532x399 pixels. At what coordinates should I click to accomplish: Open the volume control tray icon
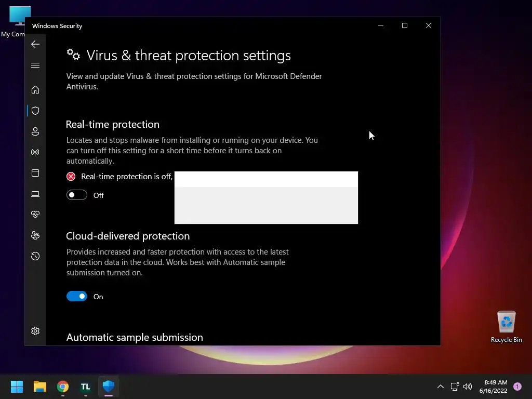pyautogui.click(x=468, y=387)
